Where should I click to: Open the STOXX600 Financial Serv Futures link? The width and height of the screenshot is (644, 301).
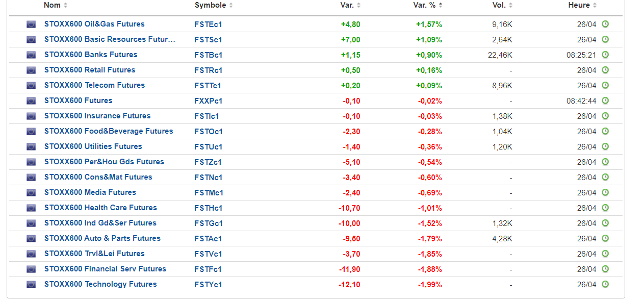pyautogui.click(x=105, y=269)
